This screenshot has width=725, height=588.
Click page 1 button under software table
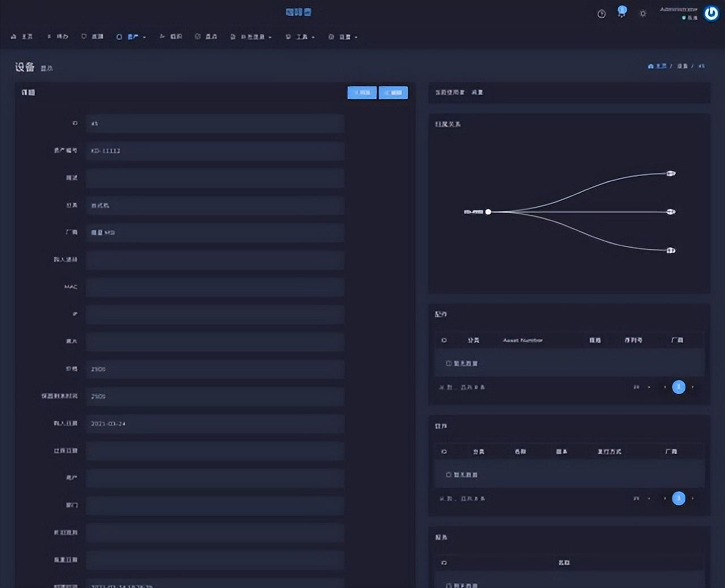[679, 498]
